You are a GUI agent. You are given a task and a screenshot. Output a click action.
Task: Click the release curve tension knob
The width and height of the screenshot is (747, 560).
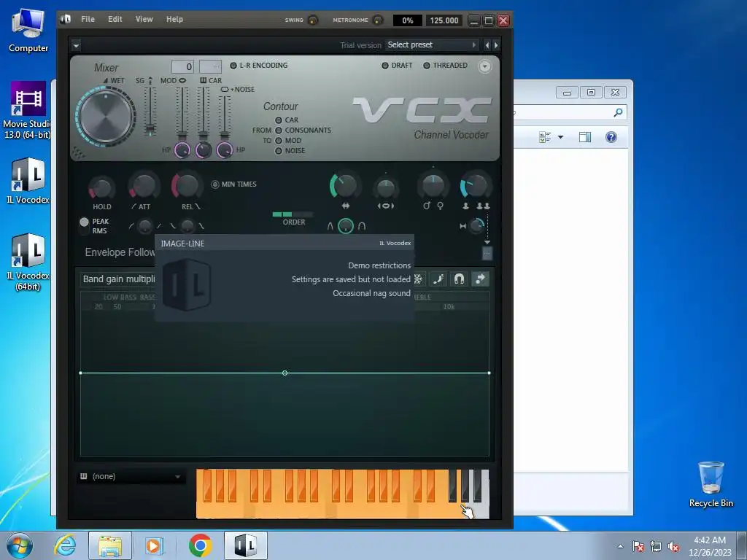pyautogui.click(x=187, y=226)
